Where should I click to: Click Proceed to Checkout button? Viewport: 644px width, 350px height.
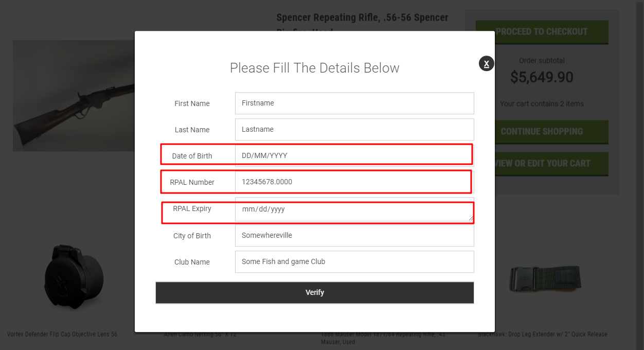pos(542,32)
